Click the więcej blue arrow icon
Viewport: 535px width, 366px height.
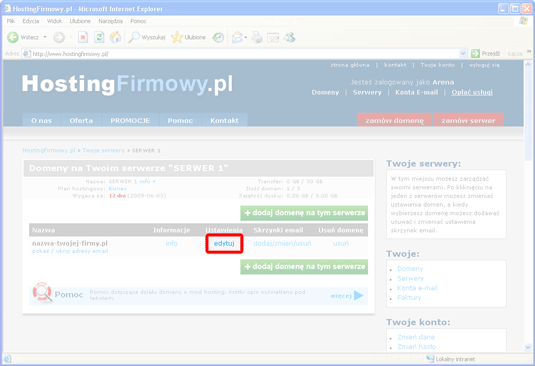359,295
